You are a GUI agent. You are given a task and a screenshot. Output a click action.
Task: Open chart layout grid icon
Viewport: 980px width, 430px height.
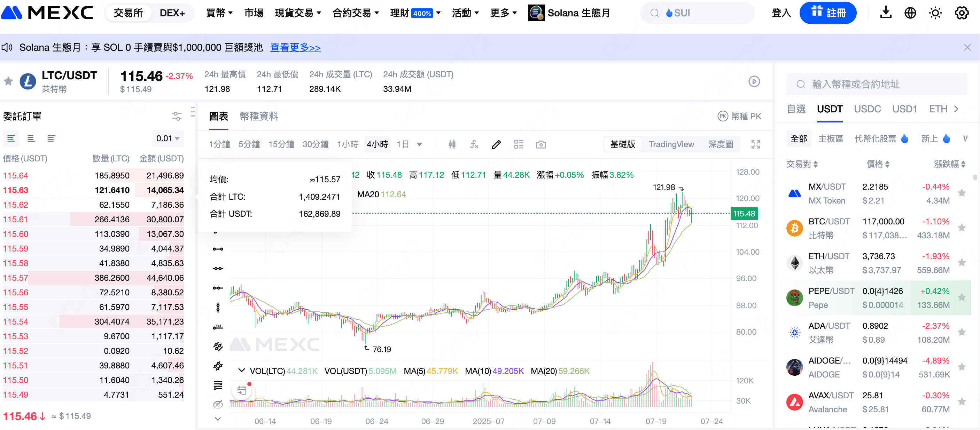519,144
